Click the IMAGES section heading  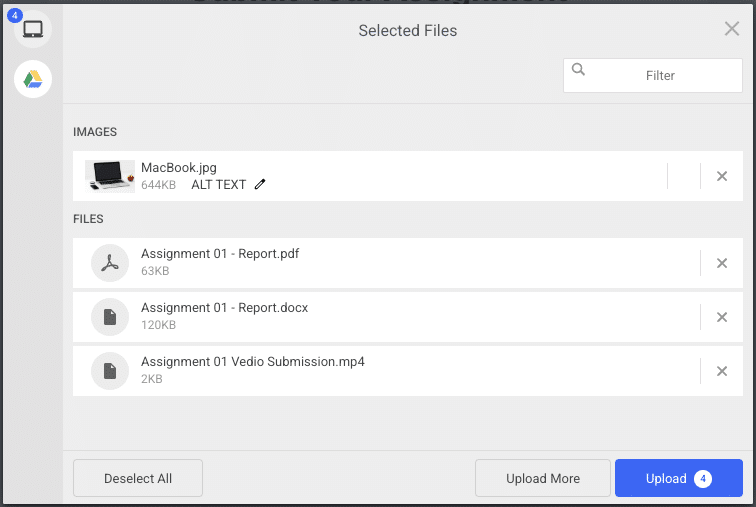[95, 132]
